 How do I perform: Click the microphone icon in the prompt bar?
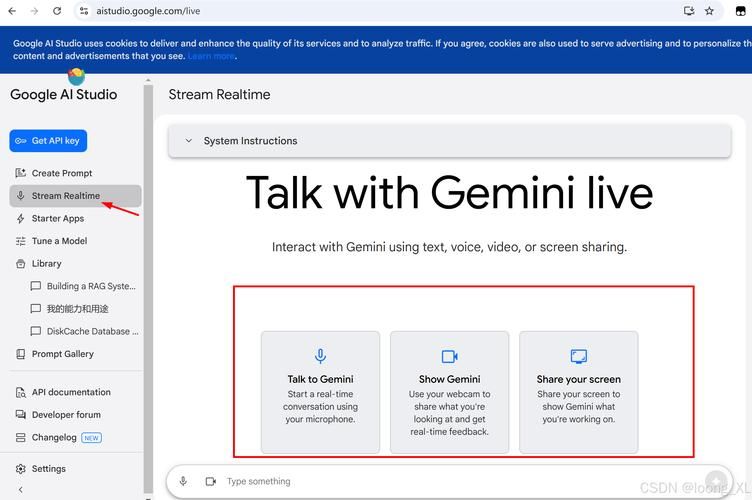click(x=183, y=481)
